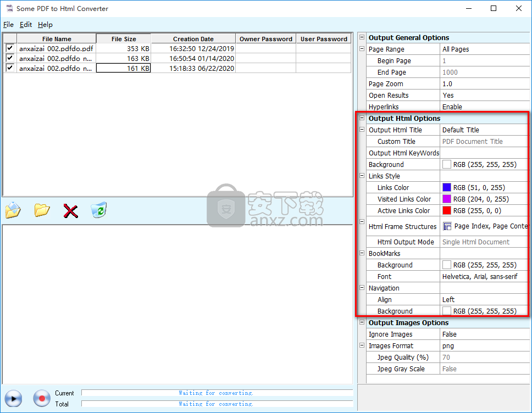Click the Output Html KeyWords value field

[x=484, y=153]
